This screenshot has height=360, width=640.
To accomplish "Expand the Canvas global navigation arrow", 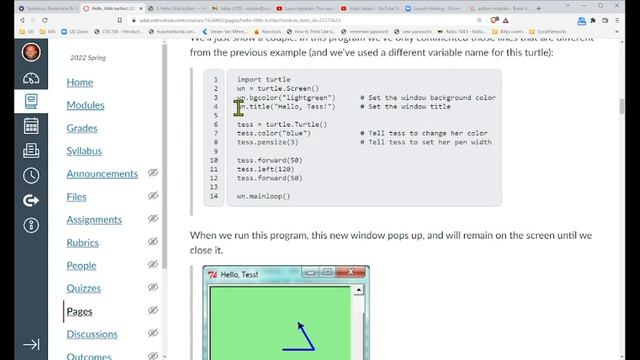I will point(31,344).
